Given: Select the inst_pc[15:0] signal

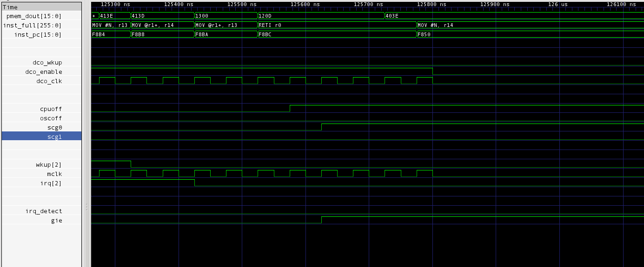Looking at the screenshot, I should click(38, 34).
